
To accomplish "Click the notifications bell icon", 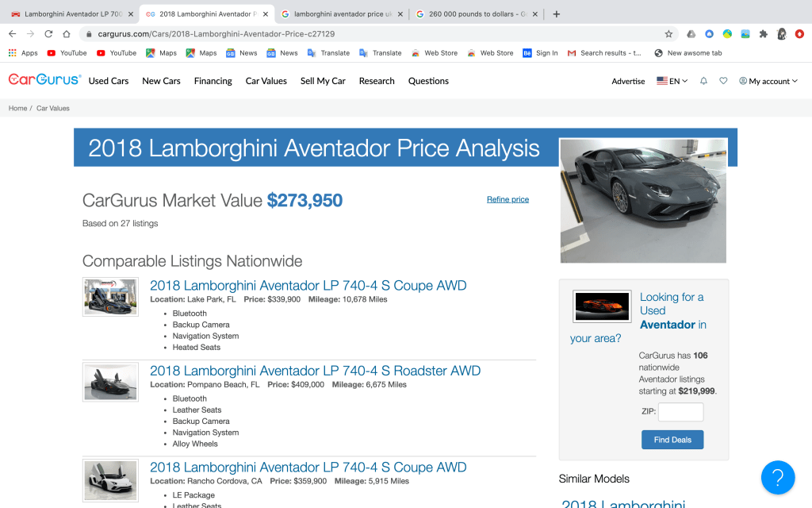I will coord(703,81).
